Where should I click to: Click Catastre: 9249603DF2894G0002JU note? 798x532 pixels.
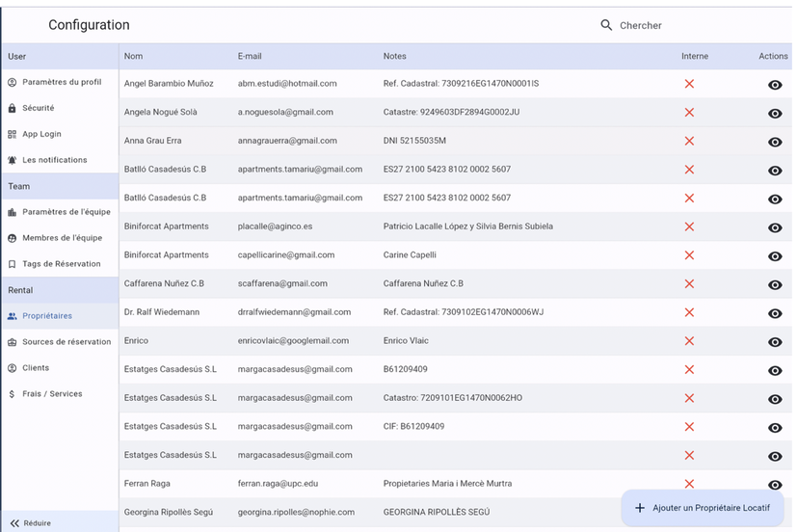(451, 112)
